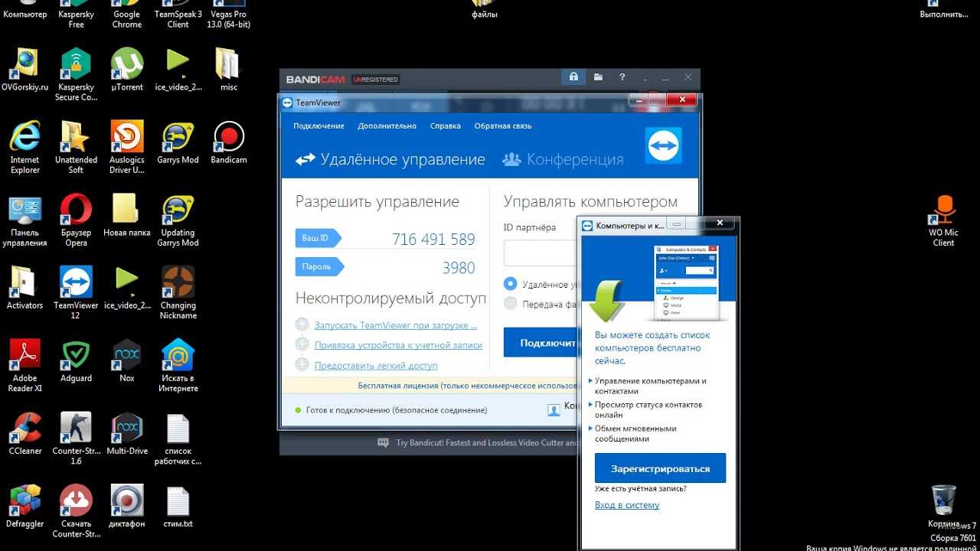Screen dimensions: 980x551
Task: Select the Updating Garrys Mod shortcut
Action: pos(178,220)
